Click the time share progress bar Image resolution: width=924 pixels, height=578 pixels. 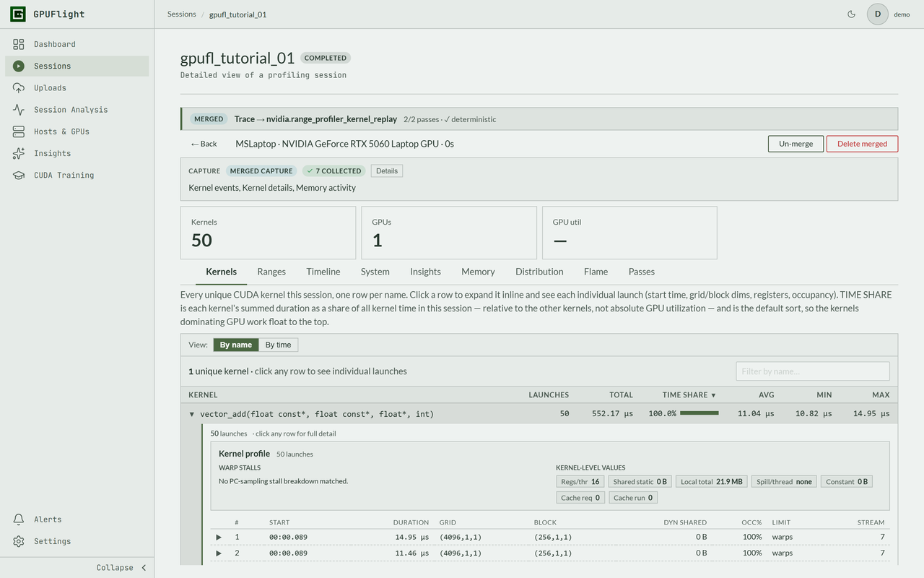coord(699,413)
